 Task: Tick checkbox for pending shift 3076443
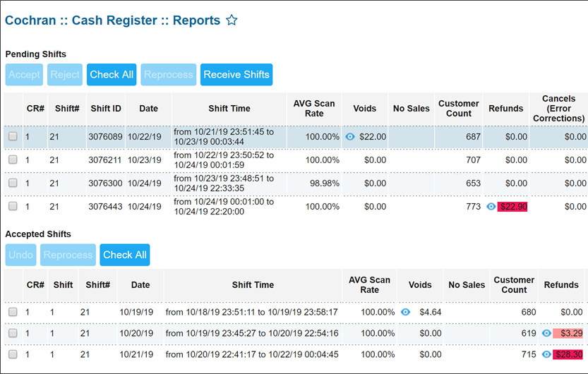pos(13,206)
